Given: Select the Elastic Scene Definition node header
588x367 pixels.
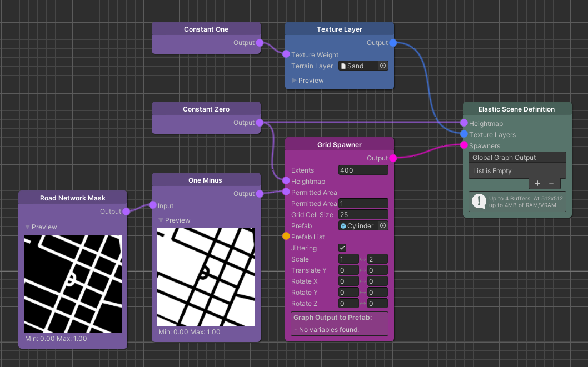Looking at the screenshot, I should [516, 109].
